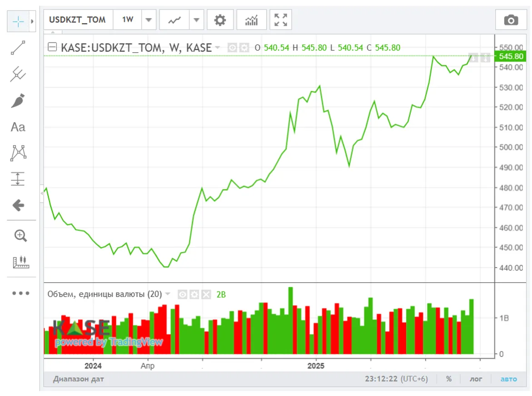Toggle percent scale mode
532x396 pixels.
point(448,379)
